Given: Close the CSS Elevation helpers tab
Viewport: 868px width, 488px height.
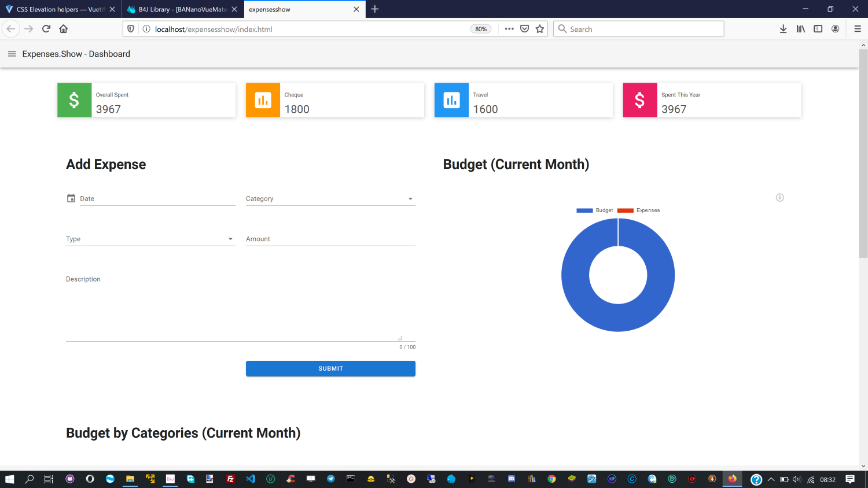Looking at the screenshot, I should 112,9.
